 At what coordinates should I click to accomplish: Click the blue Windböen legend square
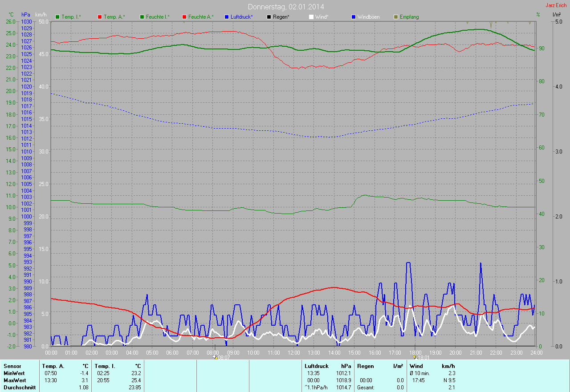[x=354, y=17]
